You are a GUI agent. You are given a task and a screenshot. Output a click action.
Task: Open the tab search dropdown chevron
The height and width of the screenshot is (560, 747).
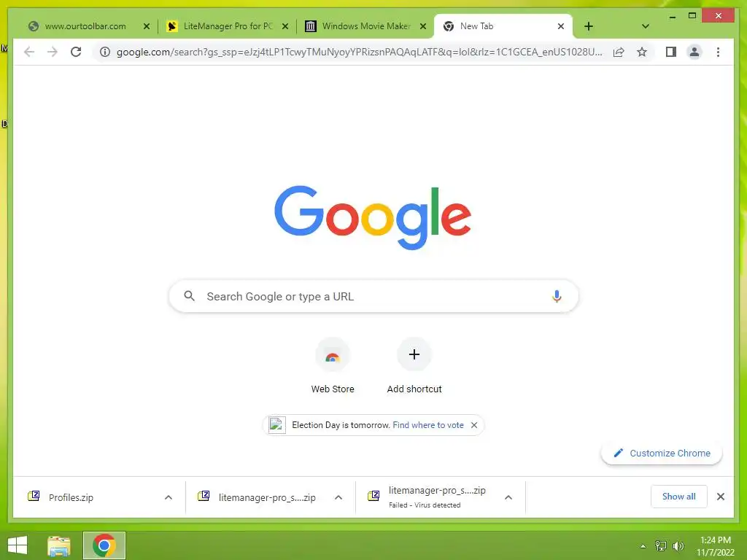645,26
